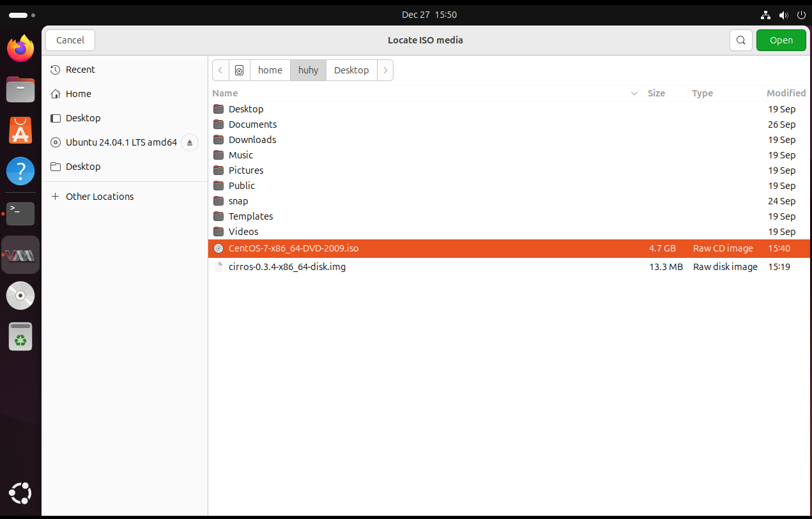Click the Activities pill in top bar
Screen dimensions: 812x519
click(22, 15)
